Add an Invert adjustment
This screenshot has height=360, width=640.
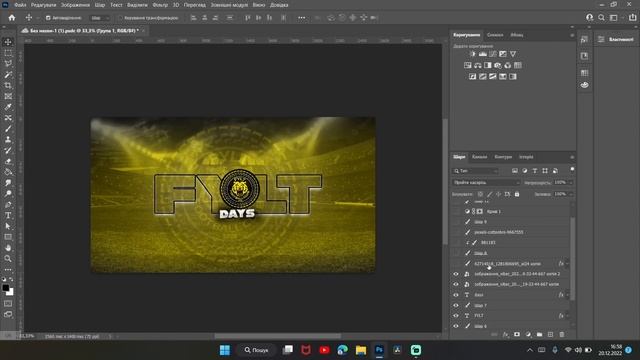473,76
